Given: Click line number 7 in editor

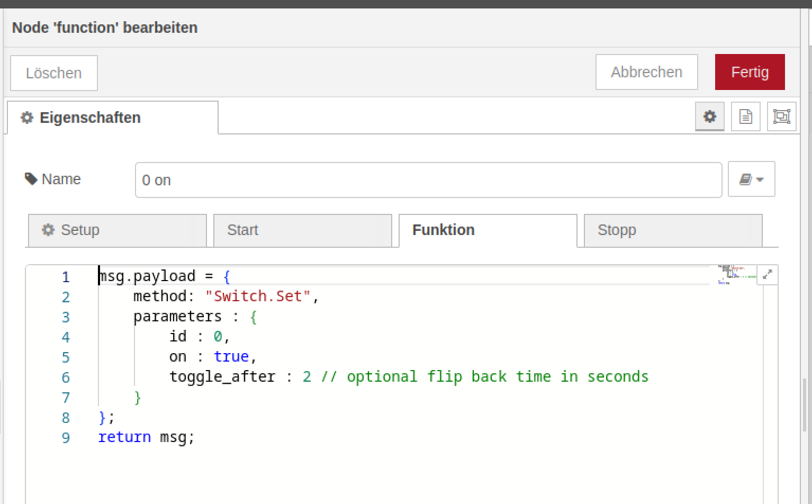Looking at the screenshot, I should [x=66, y=398].
